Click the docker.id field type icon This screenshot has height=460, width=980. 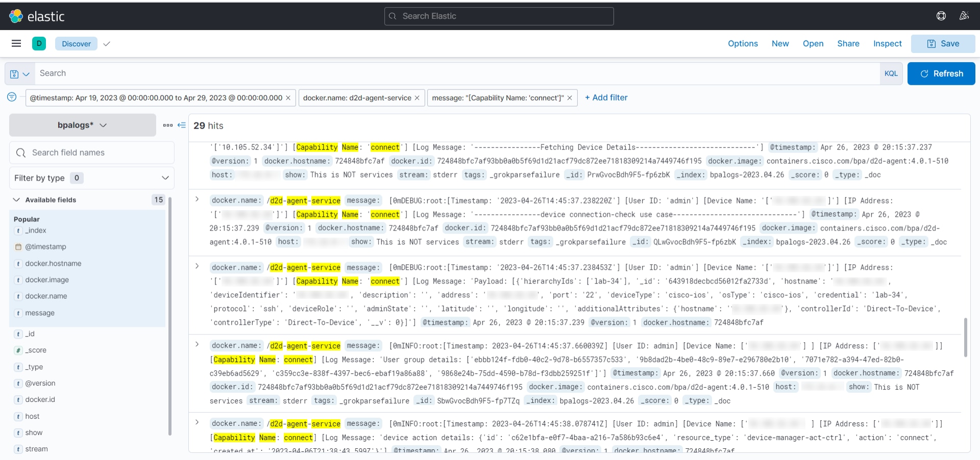point(18,400)
